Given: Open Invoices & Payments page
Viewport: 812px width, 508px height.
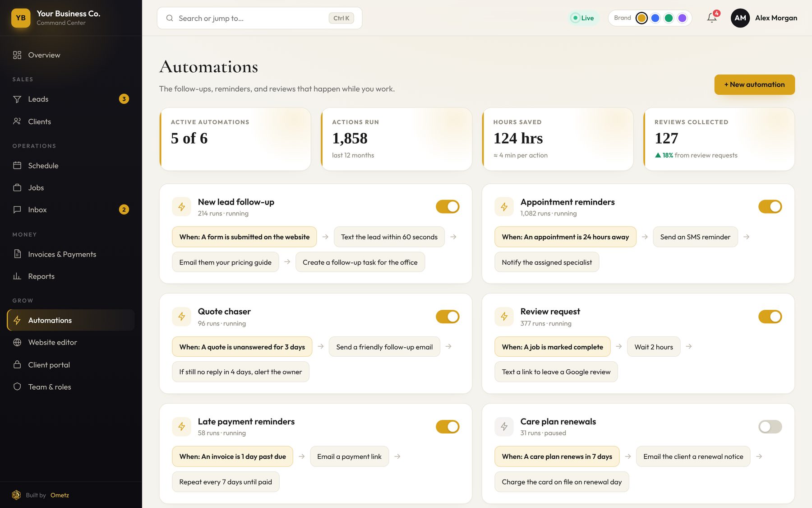Looking at the screenshot, I should click(x=71, y=254).
